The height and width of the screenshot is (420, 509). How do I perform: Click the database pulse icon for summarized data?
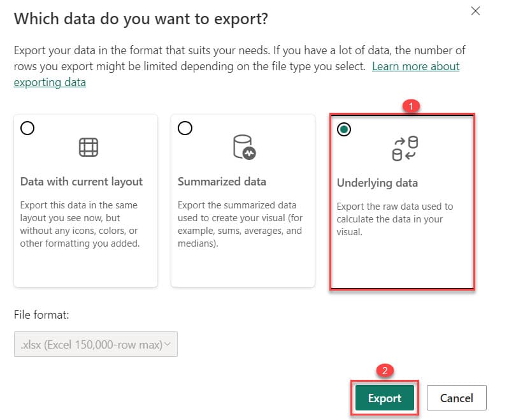[x=245, y=147]
